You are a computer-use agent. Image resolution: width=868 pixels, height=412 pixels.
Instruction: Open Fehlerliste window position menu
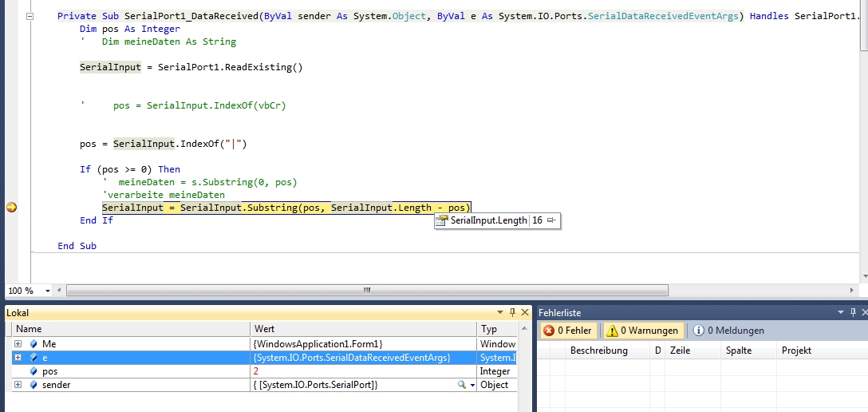pyautogui.click(x=842, y=313)
